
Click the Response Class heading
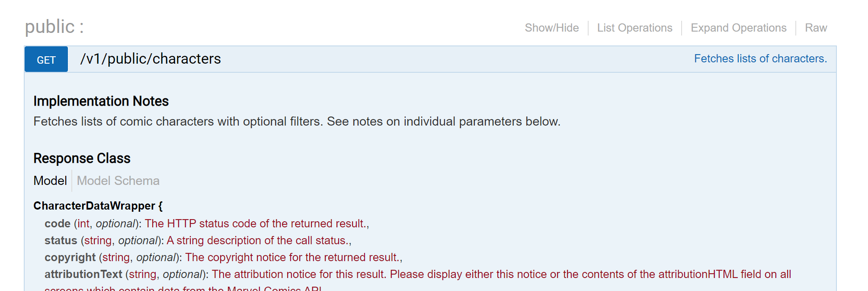pos(82,158)
